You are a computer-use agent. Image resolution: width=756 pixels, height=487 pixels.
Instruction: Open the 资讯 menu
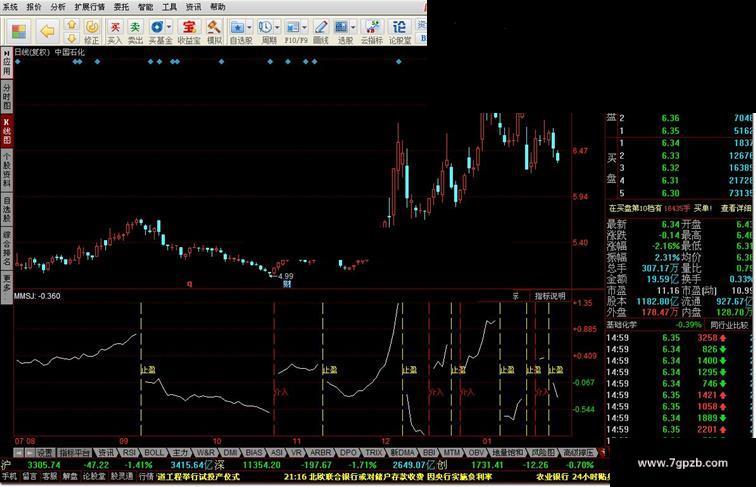point(194,7)
